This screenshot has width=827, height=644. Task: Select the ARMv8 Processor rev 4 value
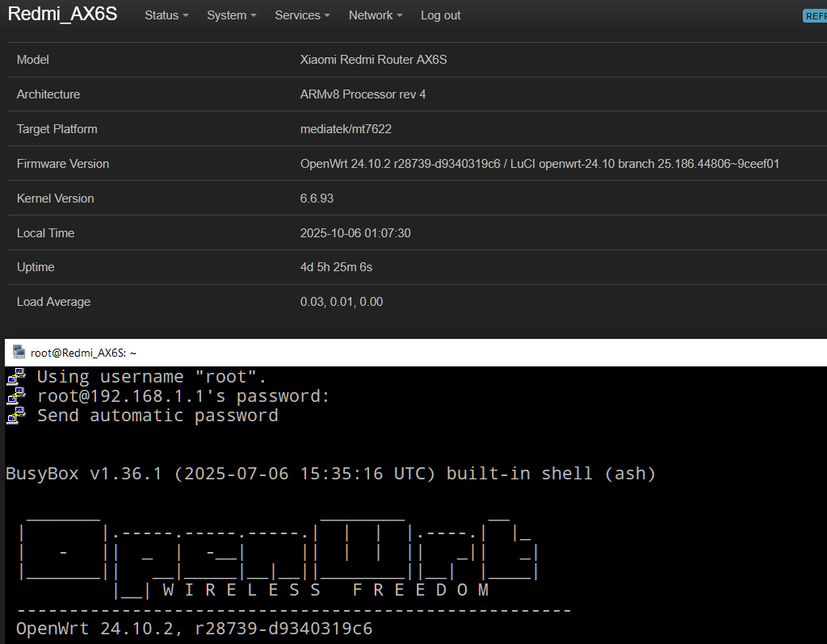click(363, 94)
